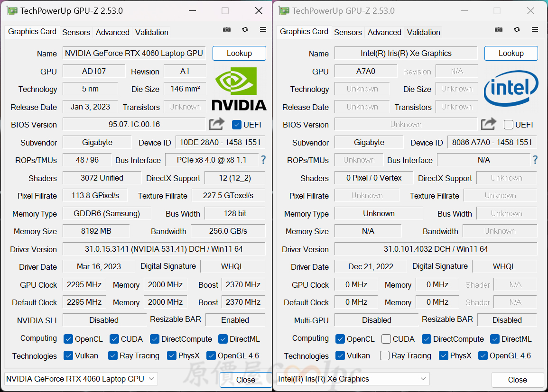
Task: Switch to Advanced tab in Intel window
Action: tap(384, 32)
